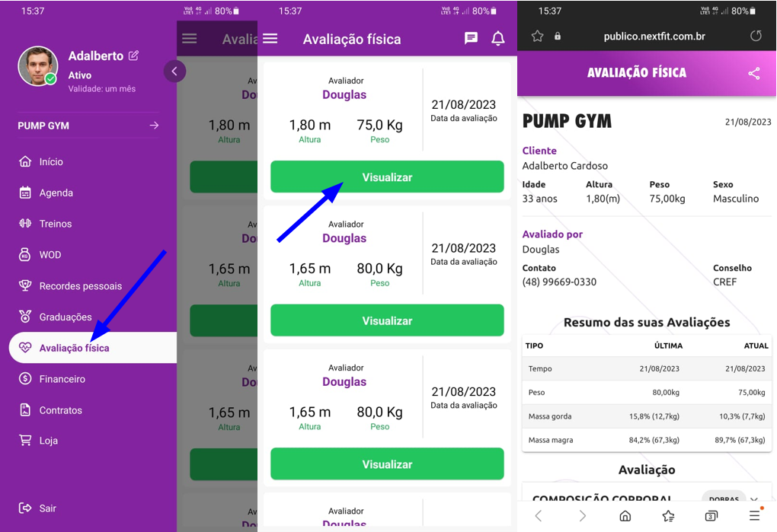Tap the edit pencil next to Adalberto
The image size is (777, 532).
pos(133,56)
